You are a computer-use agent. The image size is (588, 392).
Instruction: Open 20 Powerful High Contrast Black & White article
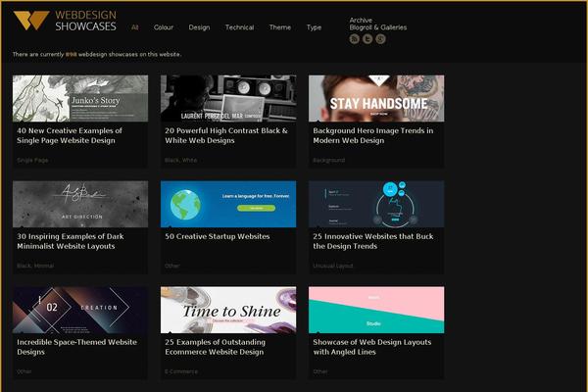click(226, 135)
